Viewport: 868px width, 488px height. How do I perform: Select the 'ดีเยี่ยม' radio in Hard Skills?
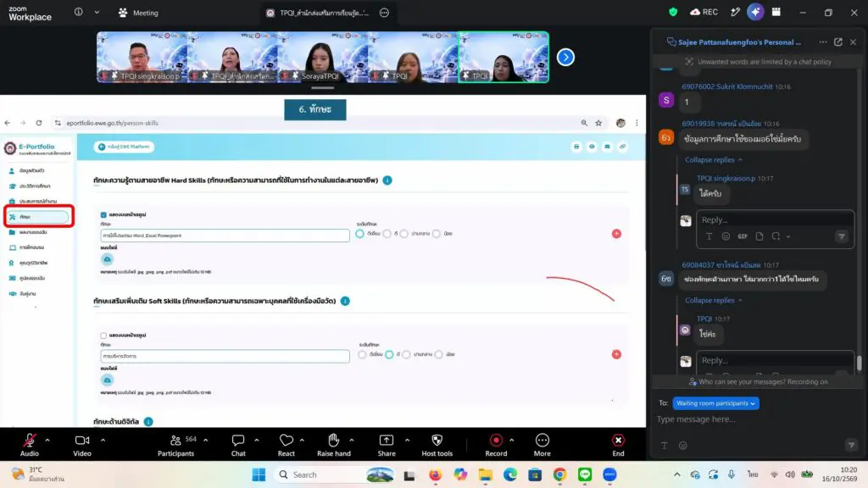359,234
